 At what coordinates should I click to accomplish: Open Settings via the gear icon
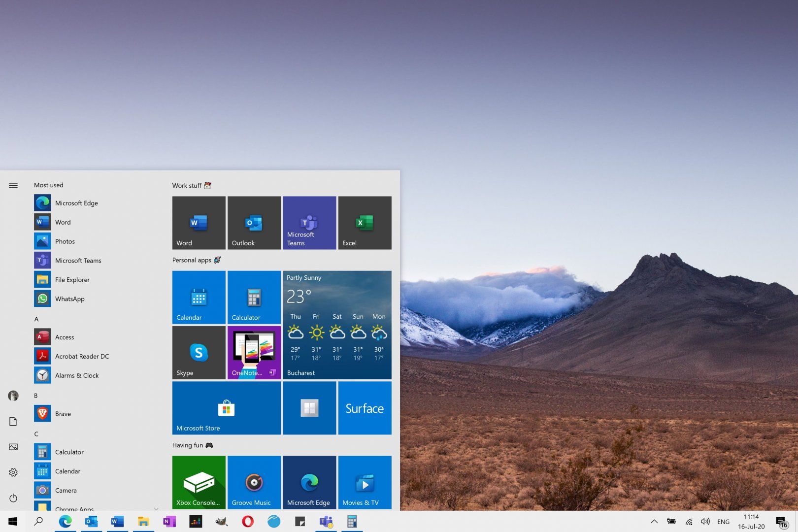(x=13, y=472)
